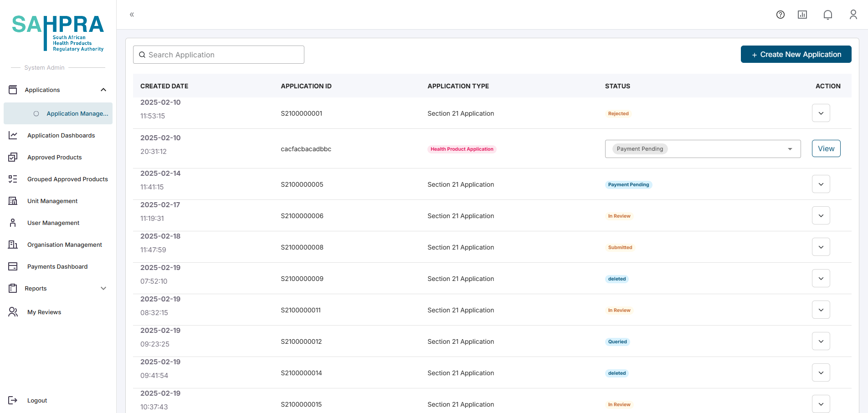This screenshot has height=413, width=868.
Task: Expand action dropdown for S2100000006
Action: [821, 215]
